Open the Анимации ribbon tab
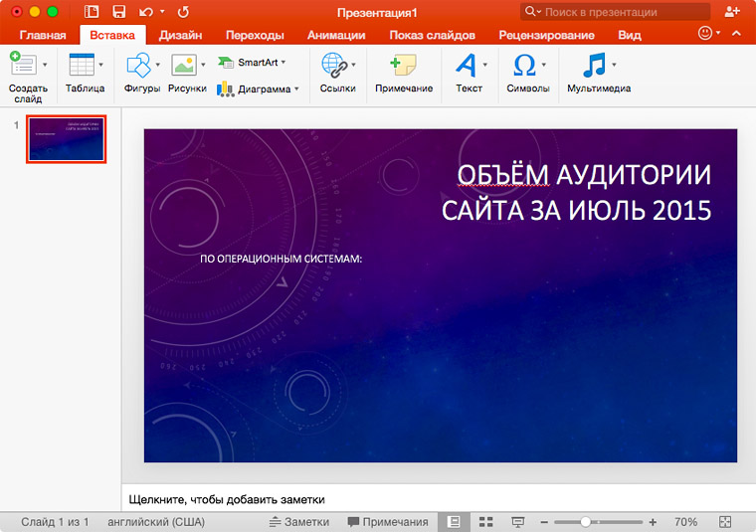 coord(336,35)
